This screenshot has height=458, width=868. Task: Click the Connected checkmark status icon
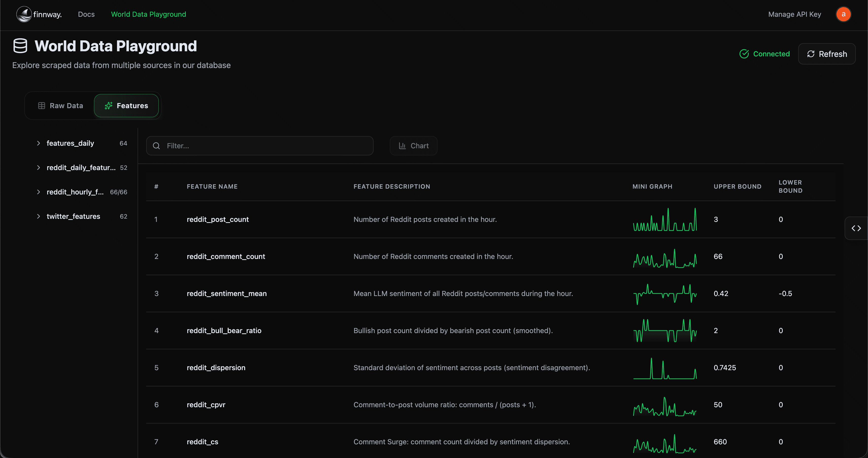click(x=744, y=54)
